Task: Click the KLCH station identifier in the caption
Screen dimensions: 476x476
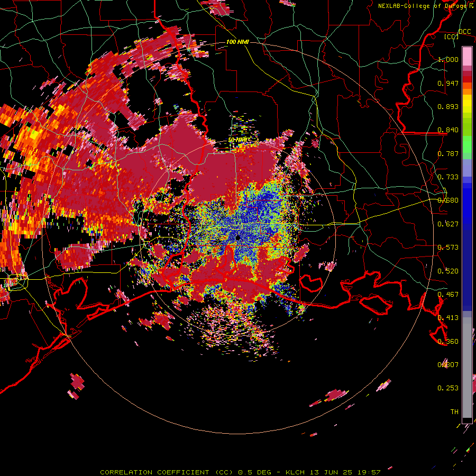Action: click(295, 472)
